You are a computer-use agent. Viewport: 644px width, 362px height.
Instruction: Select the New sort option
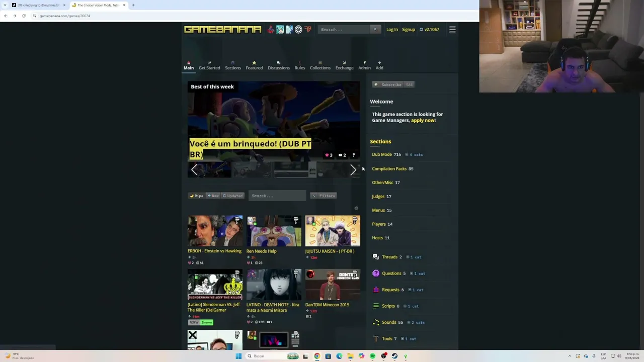tap(213, 196)
